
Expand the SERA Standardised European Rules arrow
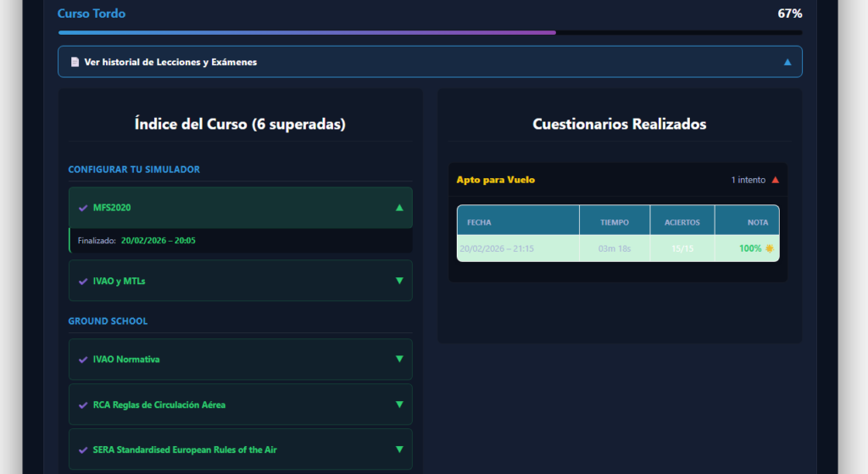click(x=399, y=449)
